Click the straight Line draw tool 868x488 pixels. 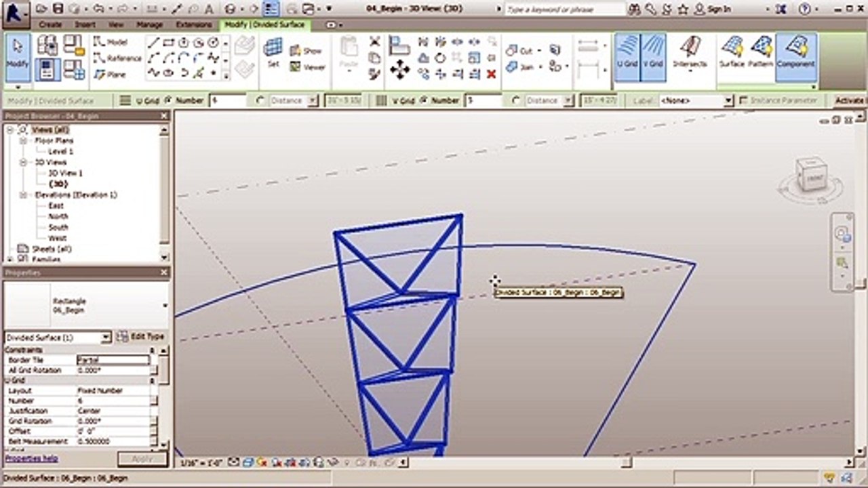point(154,42)
